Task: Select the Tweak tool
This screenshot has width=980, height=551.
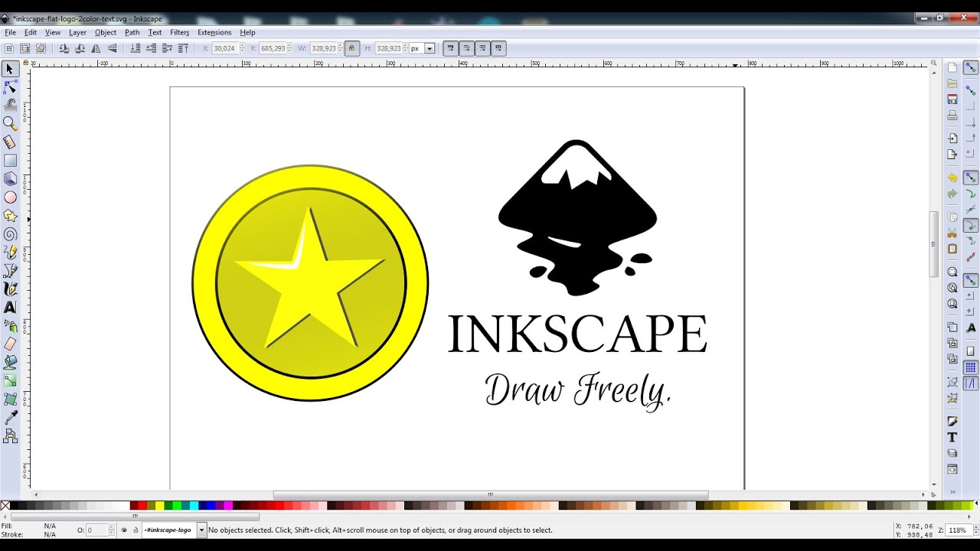Action: point(10,106)
